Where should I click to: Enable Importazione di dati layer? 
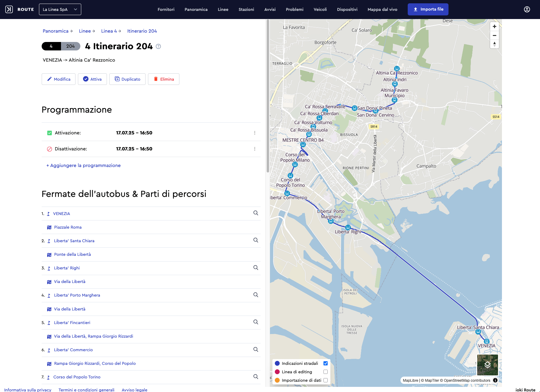pyautogui.click(x=326, y=380)
